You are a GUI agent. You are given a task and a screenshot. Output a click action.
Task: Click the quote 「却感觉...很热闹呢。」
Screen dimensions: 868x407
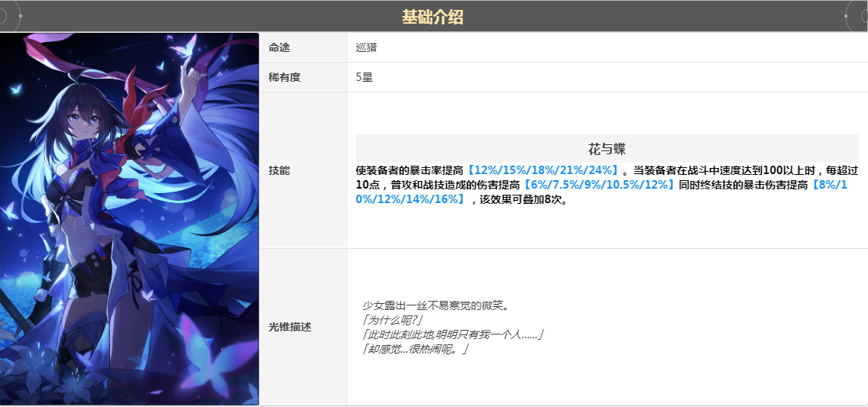tap(415, 349)
